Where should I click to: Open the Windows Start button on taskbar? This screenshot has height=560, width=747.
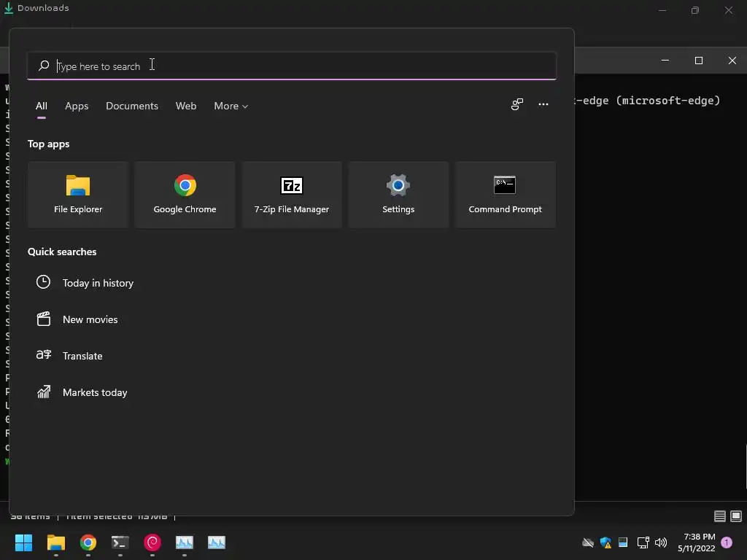coord(23,542)
